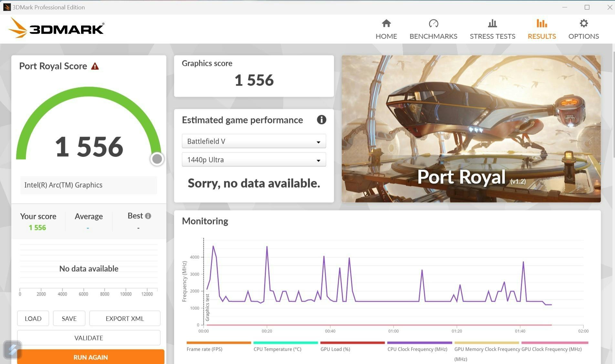Click the Port Royal benchmark thumbnail image
Image resolution: width=615 pixels, height=364 pixels.
click(x=471, y=129)
